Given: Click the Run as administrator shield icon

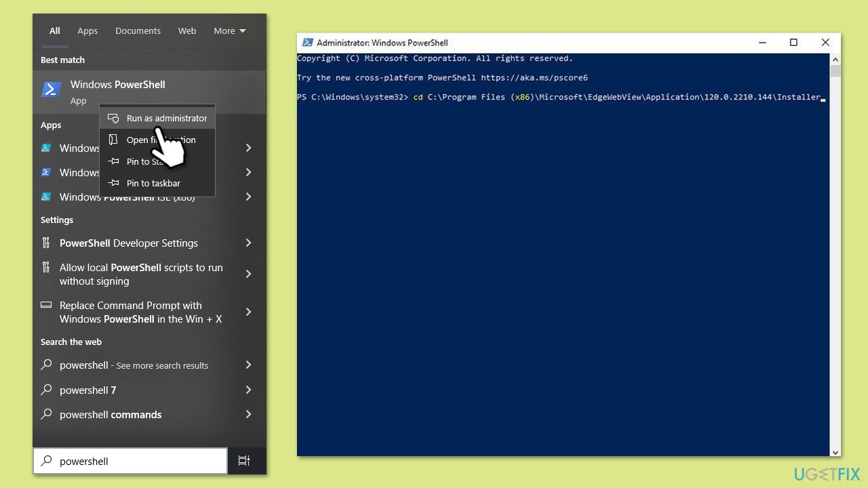Looking at the screenshot, I should coord(113,118).
